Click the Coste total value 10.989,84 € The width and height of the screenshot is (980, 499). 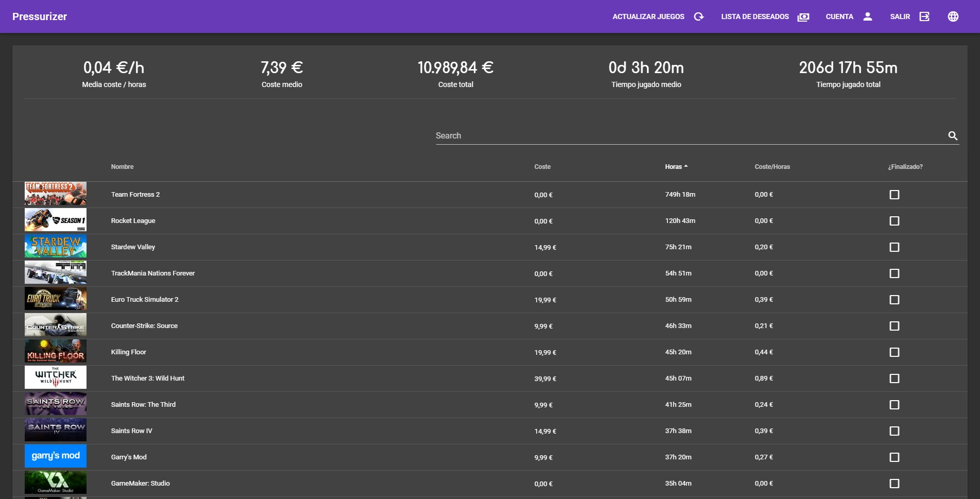456,67
